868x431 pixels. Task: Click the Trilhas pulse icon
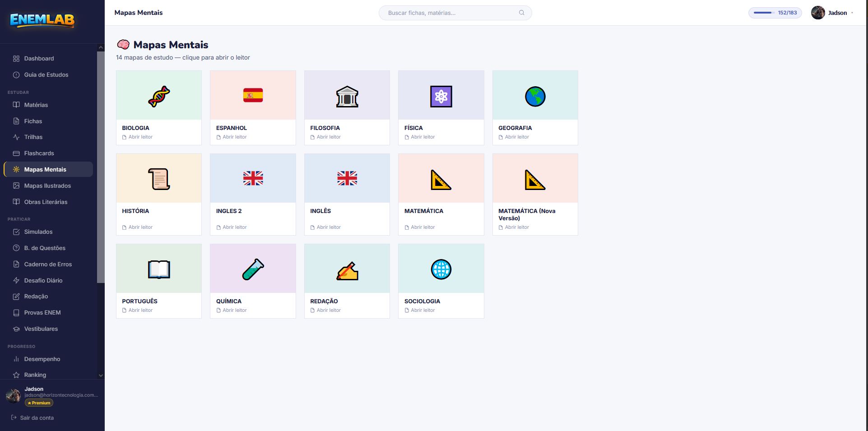click(x=16, y=137)
